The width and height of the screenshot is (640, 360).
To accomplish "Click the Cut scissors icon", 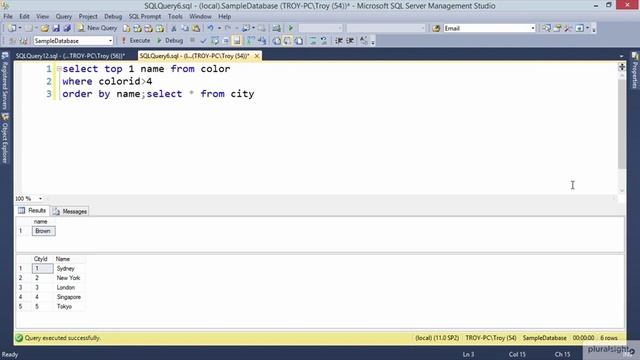I will [x=173, y=28].
